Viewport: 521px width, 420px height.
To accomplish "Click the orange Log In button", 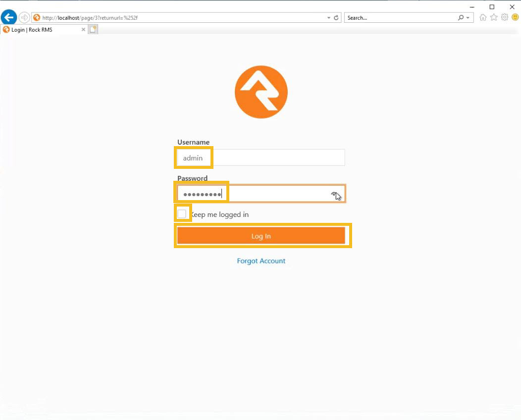I will (x=261, y=236).
